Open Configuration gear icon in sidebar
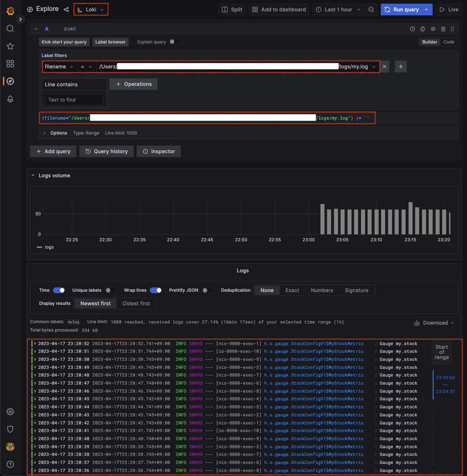This screenshot has height=476, width=467. click(10, 412)
